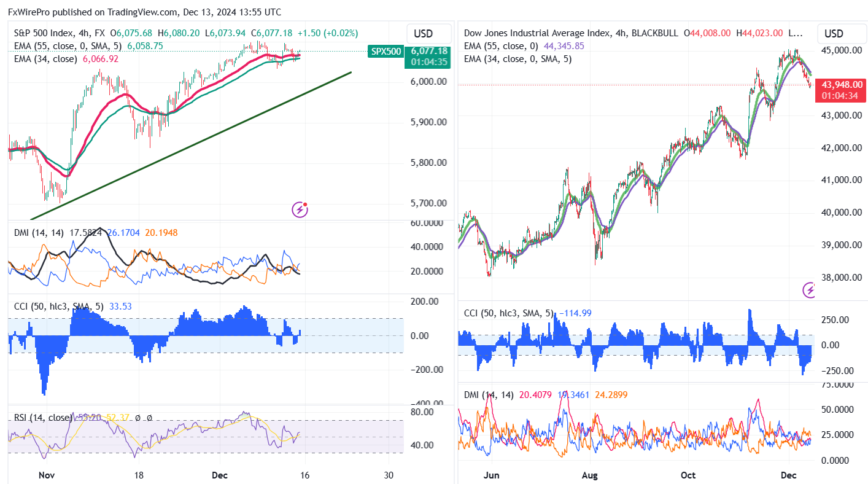Click the 39,000.00 price axis label

click(842, 245)
